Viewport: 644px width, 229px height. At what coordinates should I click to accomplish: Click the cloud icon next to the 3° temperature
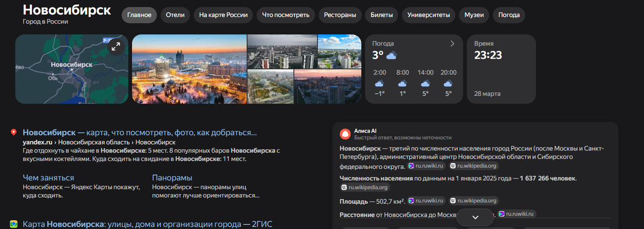[x=391, y=55]
